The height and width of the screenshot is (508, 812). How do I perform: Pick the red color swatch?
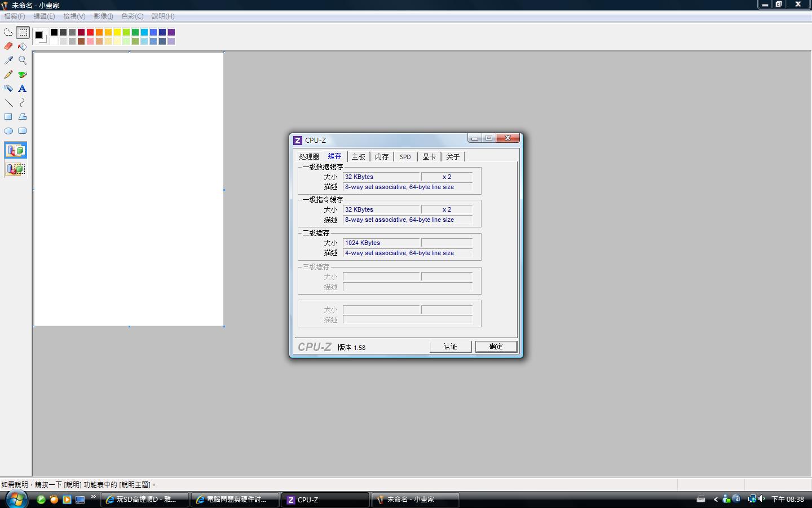(90, 32)
